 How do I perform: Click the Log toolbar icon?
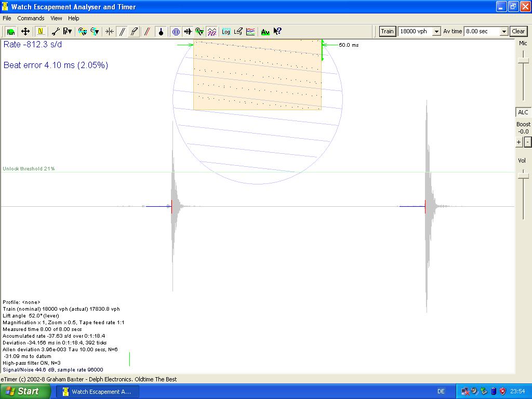pos(226,32)
